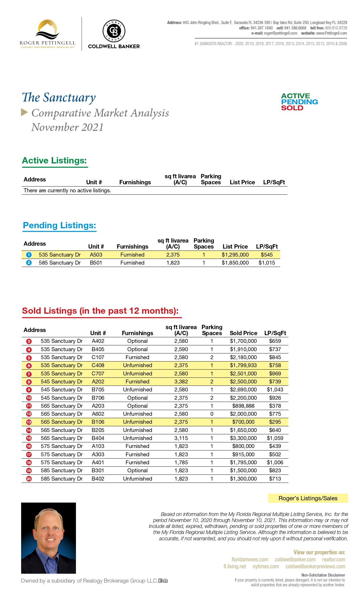Viewport: 364px width, 600px height.
Task: Click the red number 15 marker for B404
Action: (29, 438)
